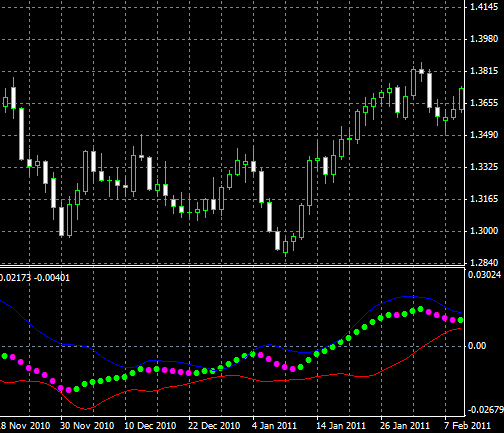Click the 1.3655 price level label

(x=484, y=103)
